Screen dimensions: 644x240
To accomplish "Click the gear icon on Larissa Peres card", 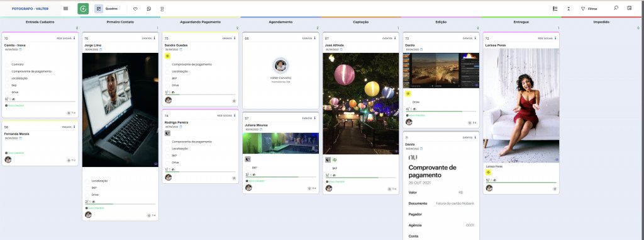I will [555, 189].
